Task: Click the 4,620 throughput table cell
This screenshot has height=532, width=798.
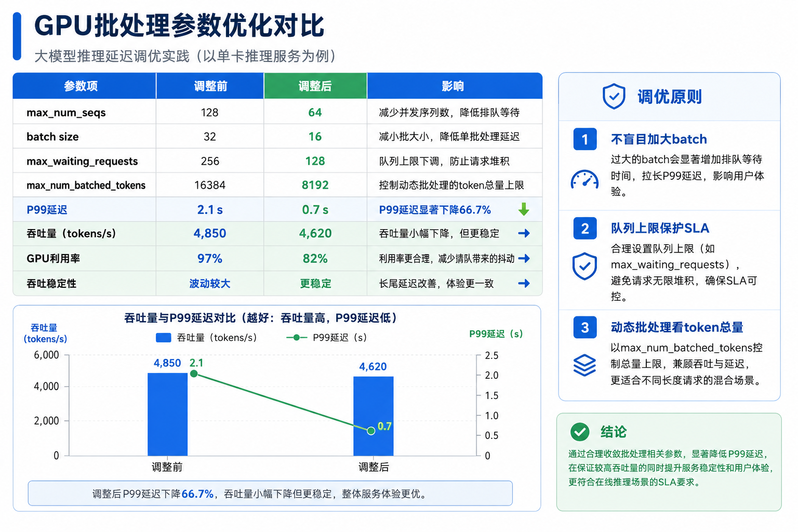Action: [x=315, y=234]
